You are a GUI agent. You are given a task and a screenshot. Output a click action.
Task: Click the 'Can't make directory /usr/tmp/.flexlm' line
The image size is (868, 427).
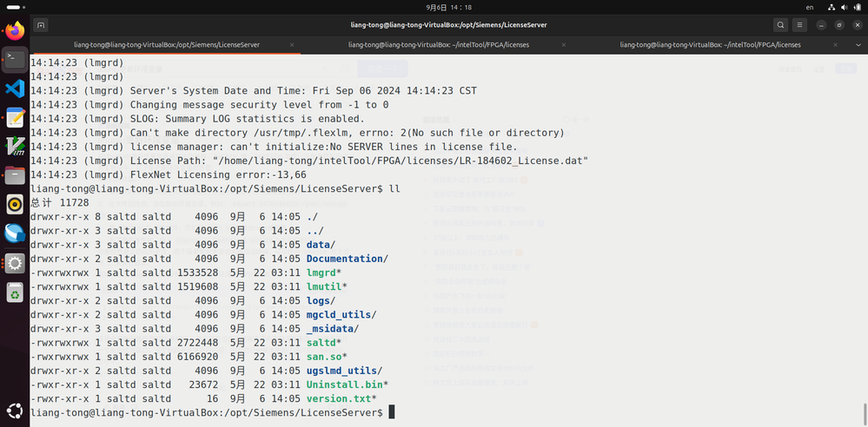[x=298, y=133]
